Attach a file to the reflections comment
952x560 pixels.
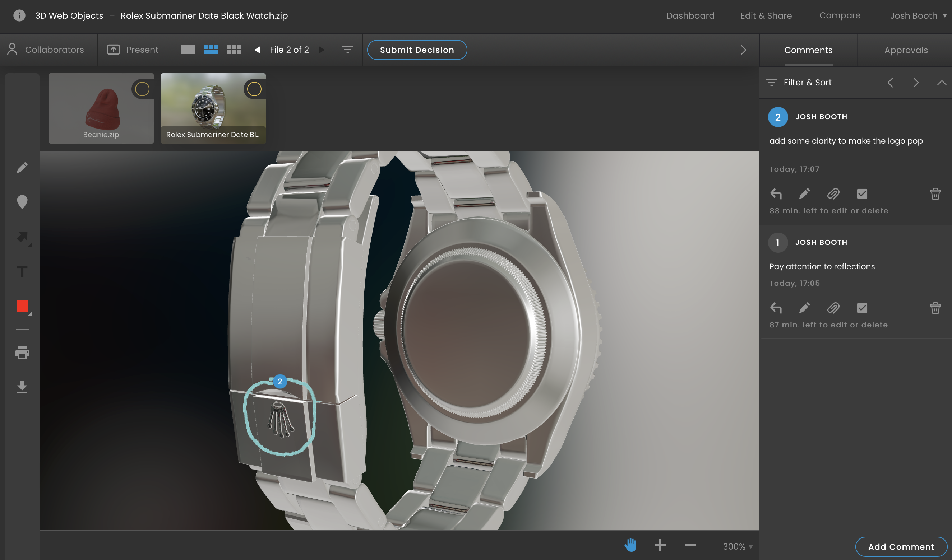(x=833, y=308)
